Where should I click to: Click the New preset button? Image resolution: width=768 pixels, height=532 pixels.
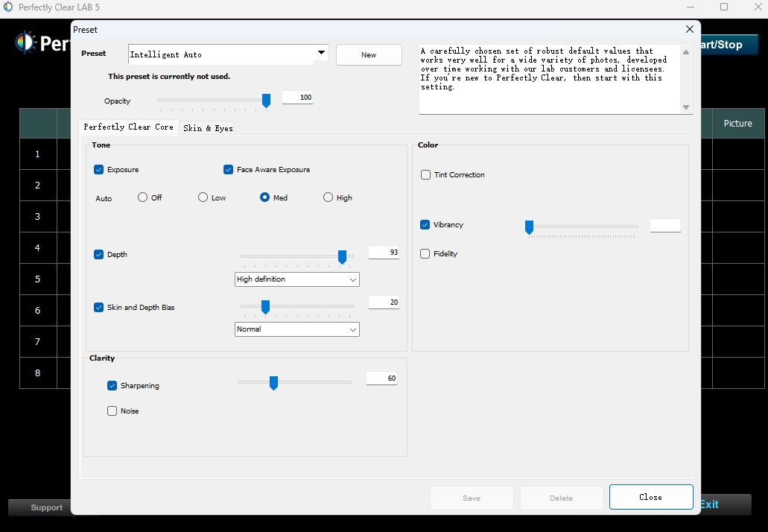[x=369, y=55]
